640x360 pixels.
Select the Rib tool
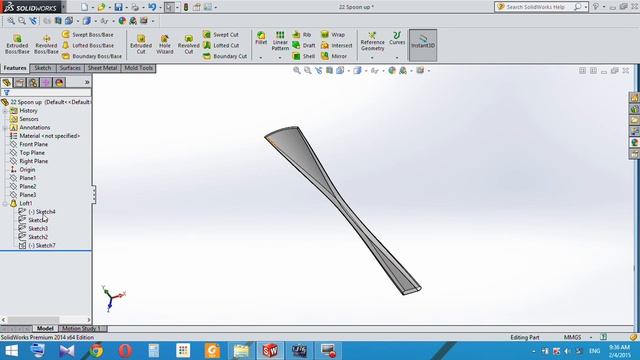point(302,35)
